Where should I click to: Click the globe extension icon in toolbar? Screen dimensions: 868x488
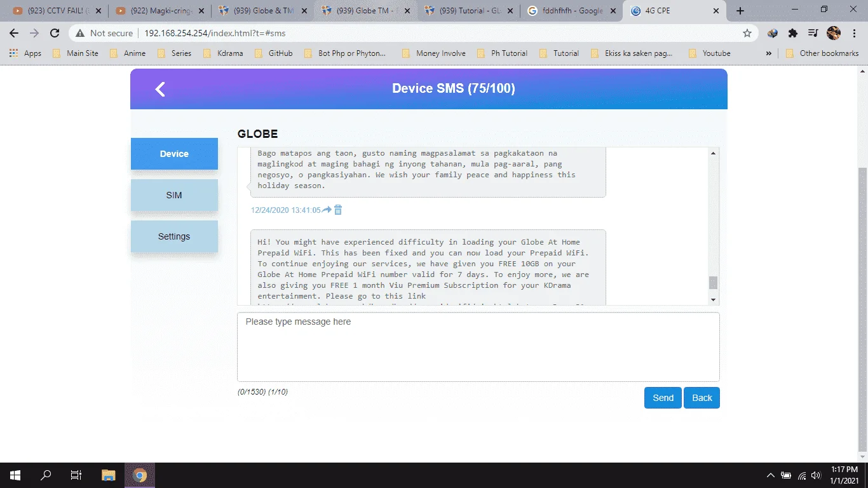tap(773, 33)
